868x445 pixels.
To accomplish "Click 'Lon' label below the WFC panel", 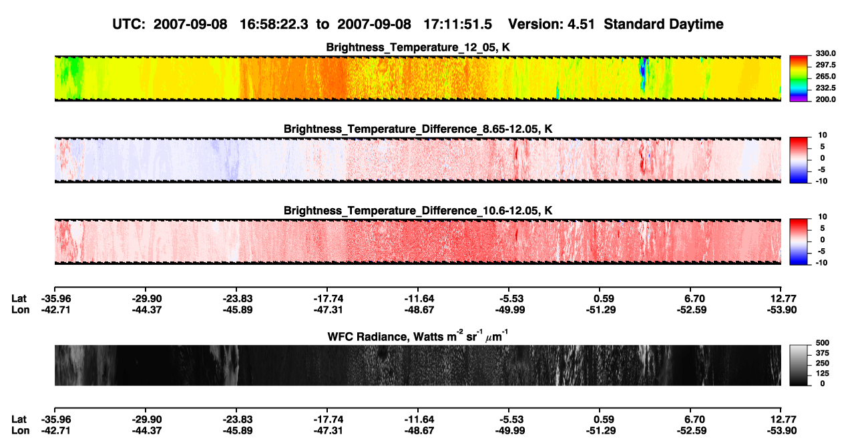I will [20, 430].
